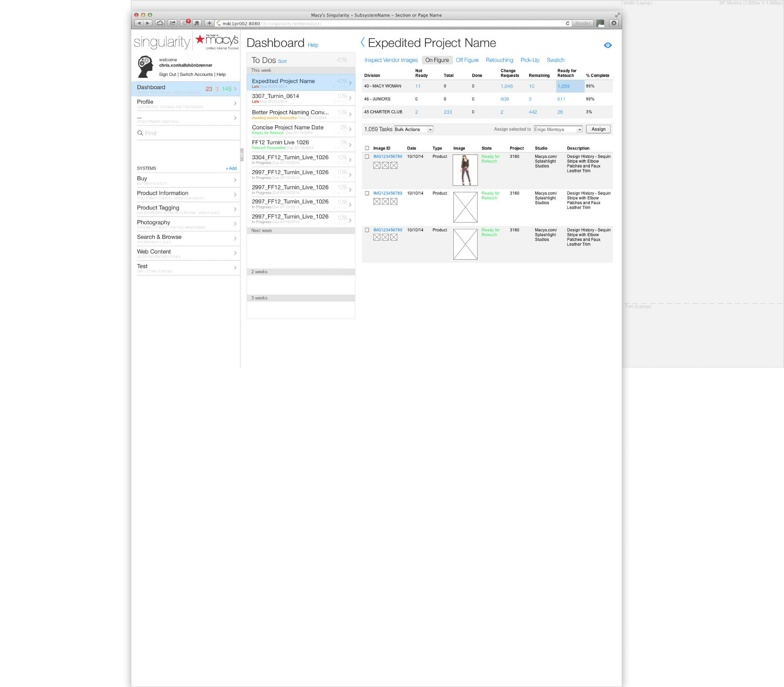Viewport: 784px width, 687px height.
Task: Click the blue eye visibility icon
Action: coord(607,45)
